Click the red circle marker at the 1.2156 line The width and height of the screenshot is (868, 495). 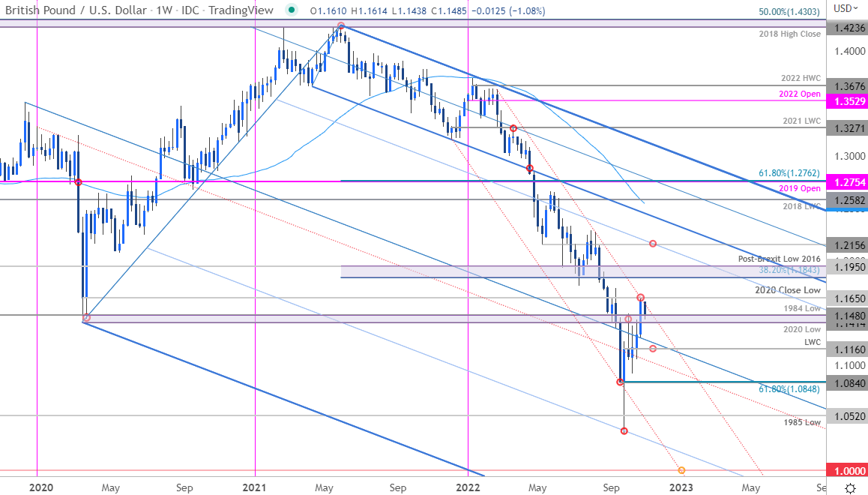[653, 244]
